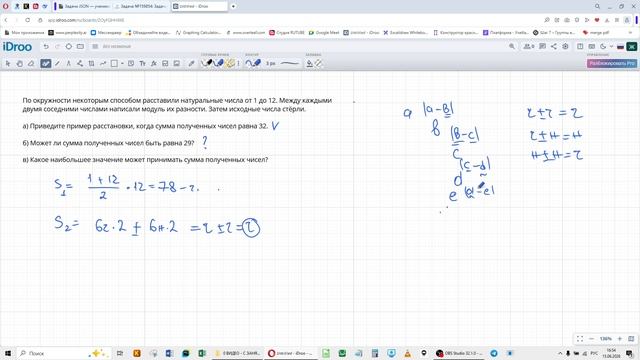Zoom out with the minus button
The height and width of the screenshot is (360, 640).
(x=591, y=339)
